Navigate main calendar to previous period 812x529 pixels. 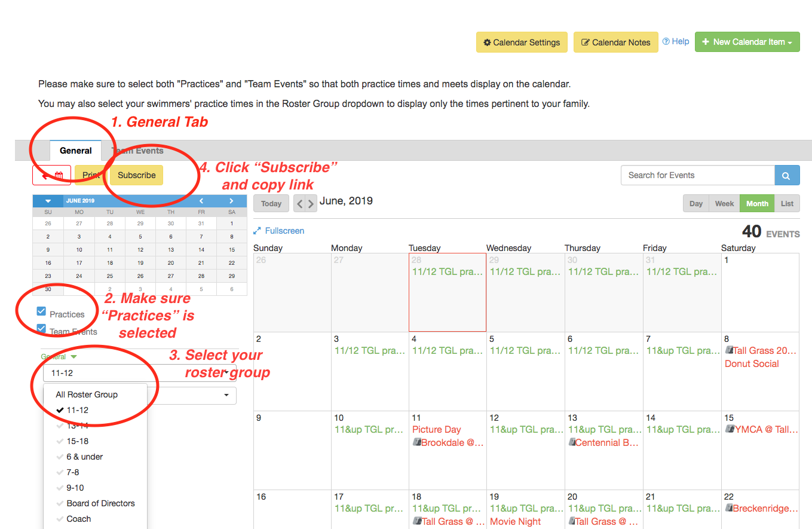[x=300, y=204]
